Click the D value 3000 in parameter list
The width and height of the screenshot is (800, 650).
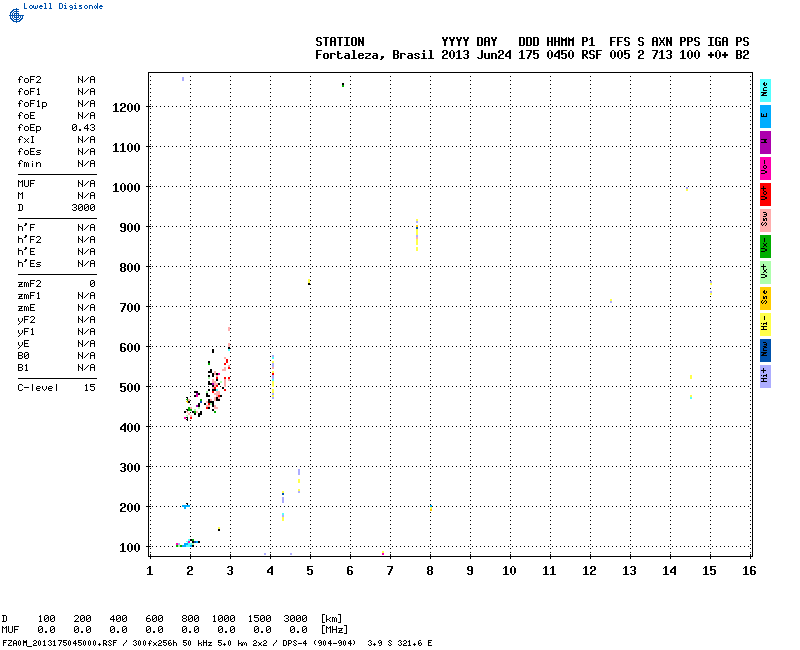(x=84, y=208)
